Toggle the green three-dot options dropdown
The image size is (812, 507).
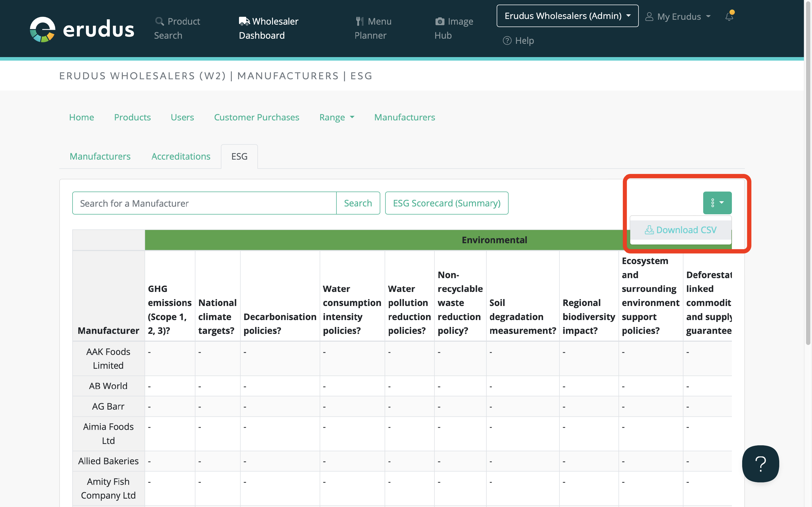point(717,203)
